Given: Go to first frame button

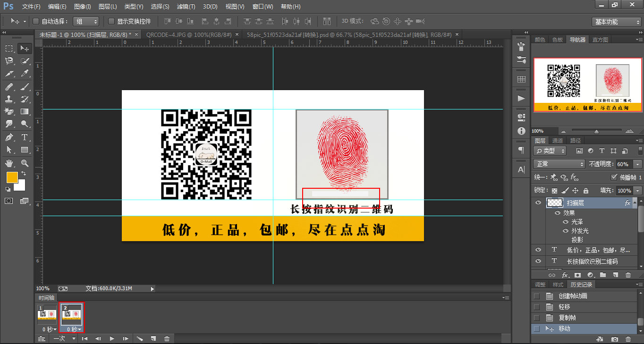Looking at the screenshot, I should (x=85, y=338).
